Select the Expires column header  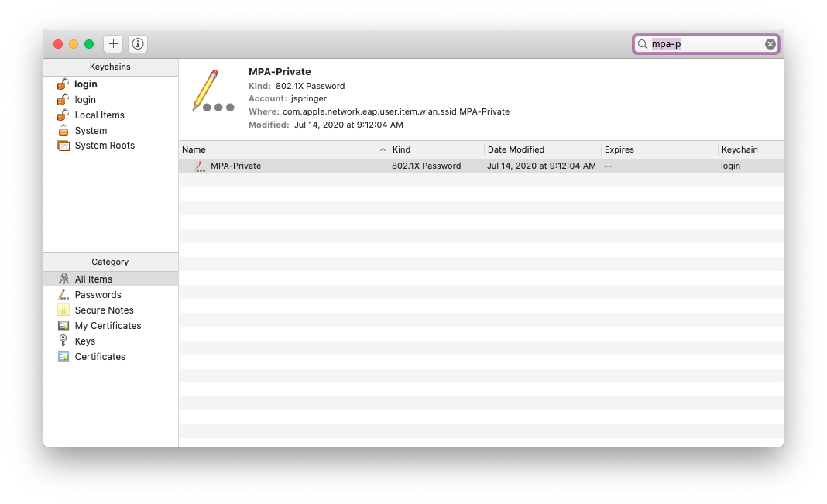tap(619, 149)
